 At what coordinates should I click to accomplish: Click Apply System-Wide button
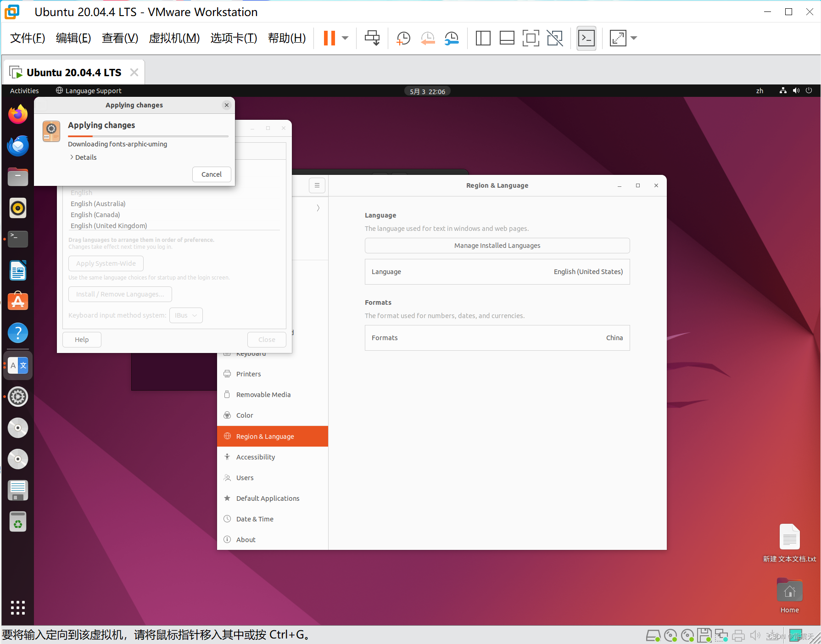pos(106,263)
